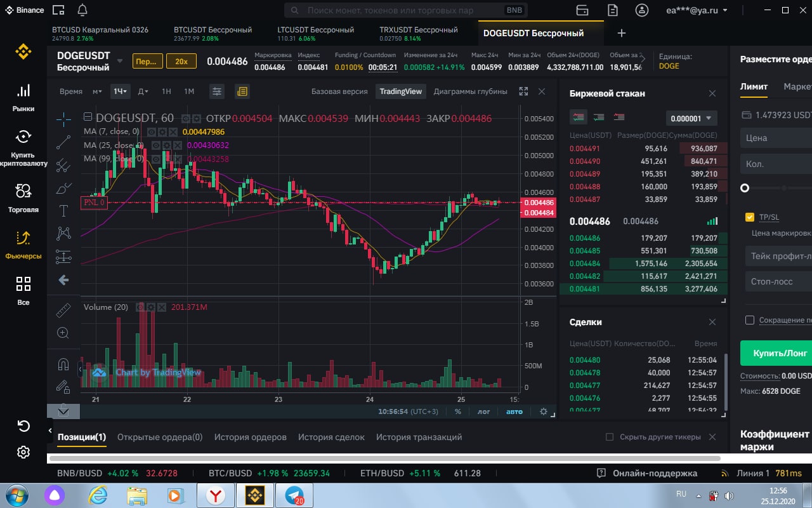Show only asks in order book
This screenshot has height=508, width=812.
619,117
